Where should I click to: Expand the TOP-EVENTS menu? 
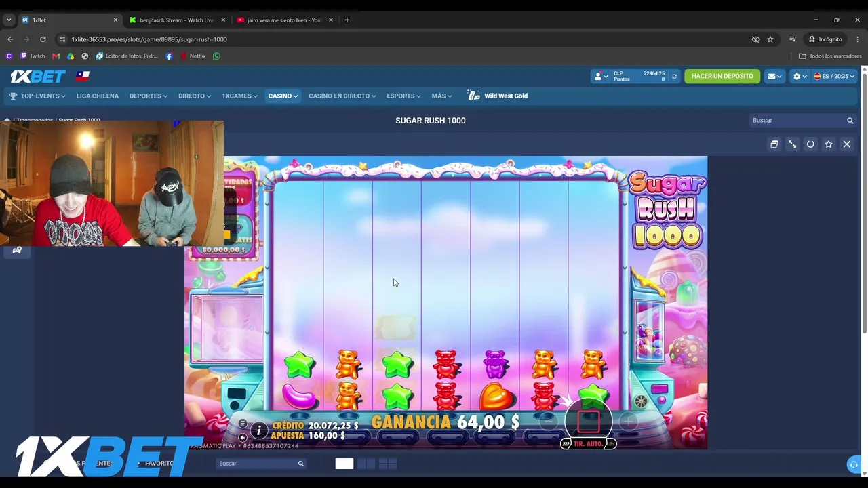pyautogui.click(x=37, y=96)
